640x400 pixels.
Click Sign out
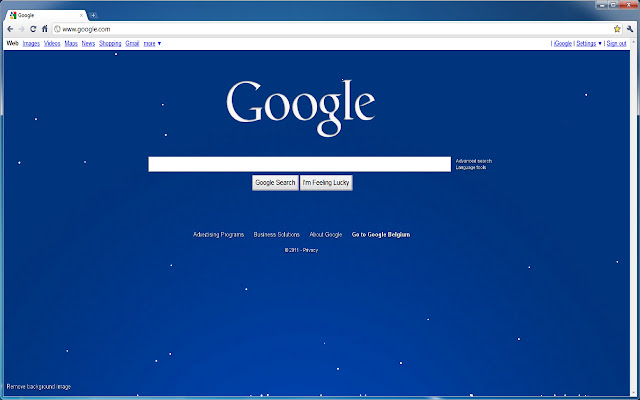click(x=616, y=43)
